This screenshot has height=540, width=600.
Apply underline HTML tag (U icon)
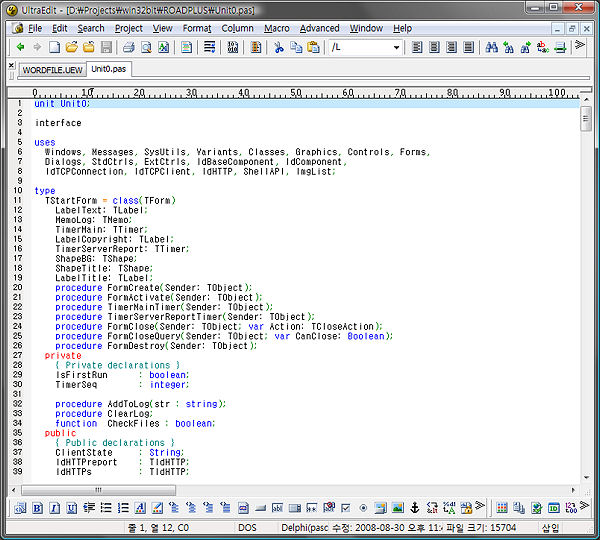pyautogui.click(x=72, y=508)
